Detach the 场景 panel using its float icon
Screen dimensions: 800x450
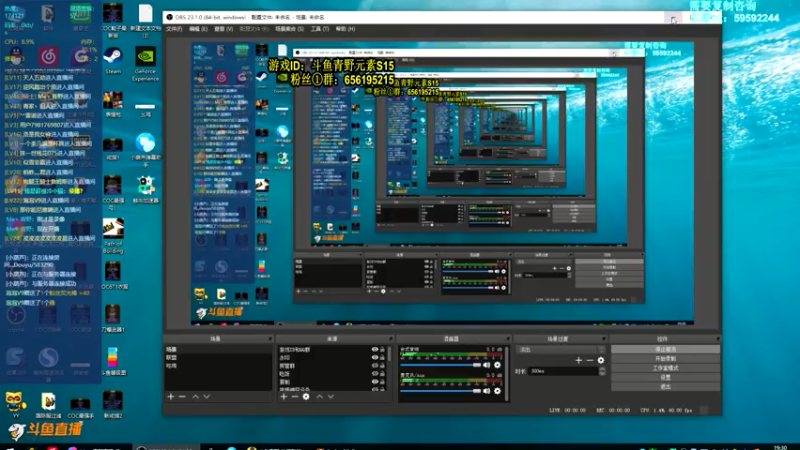(270, 339)
